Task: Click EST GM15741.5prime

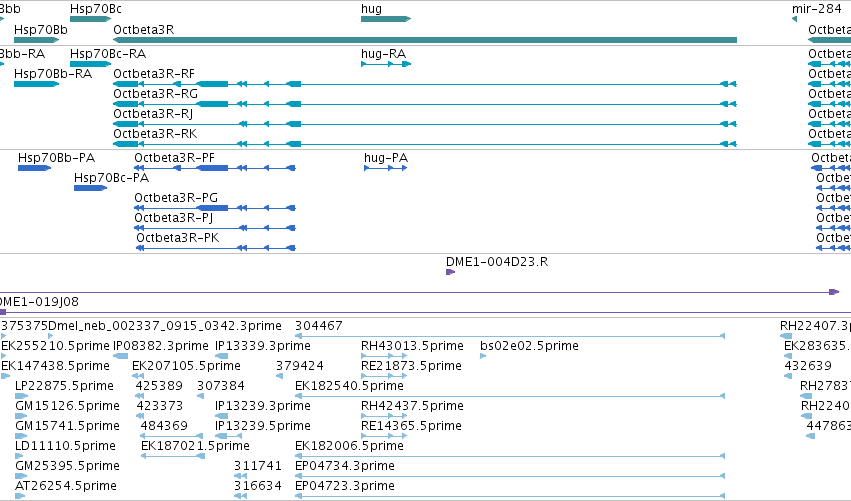Action: coord(67,426)
